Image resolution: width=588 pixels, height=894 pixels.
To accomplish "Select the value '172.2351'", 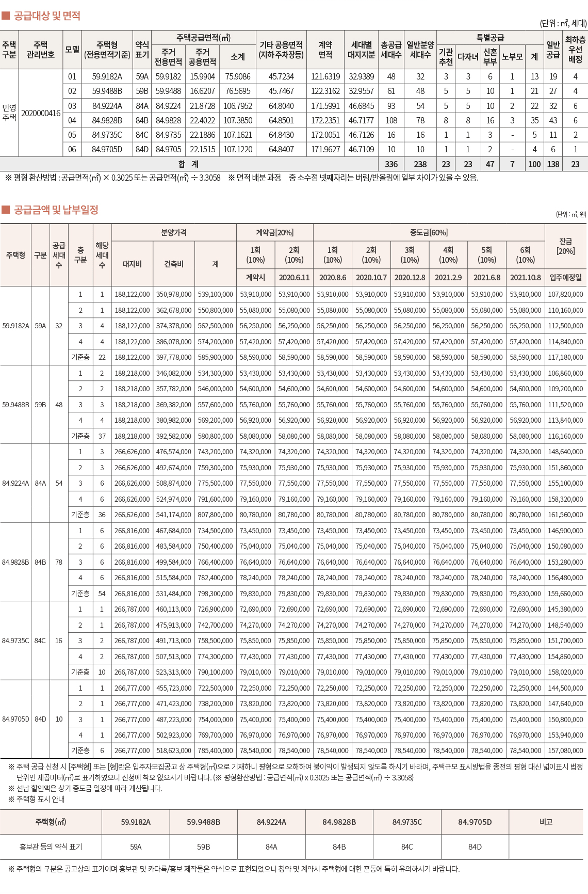I will tap(325, 120).
